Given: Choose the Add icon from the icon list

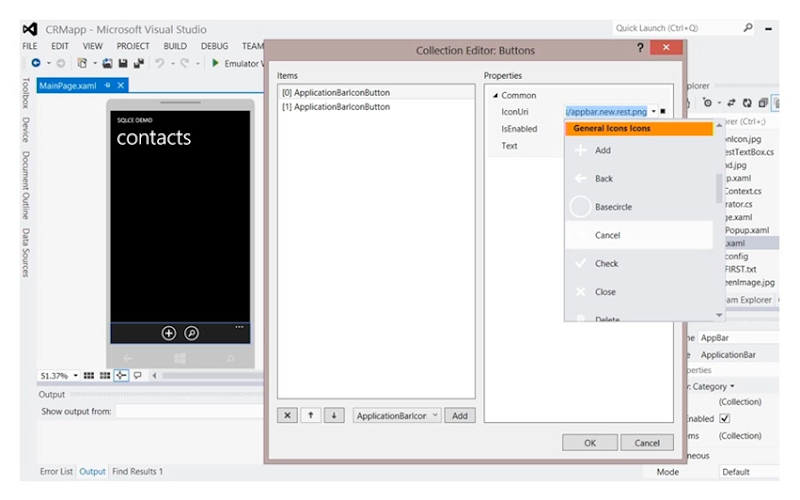Looking at the screenshot, I should click(x=639, y=150).
